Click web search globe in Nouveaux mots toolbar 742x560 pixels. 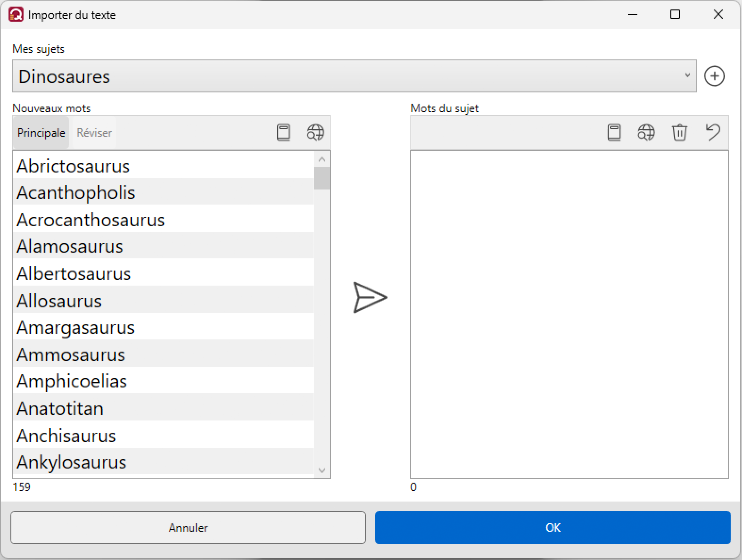click(x=315, y=132)
